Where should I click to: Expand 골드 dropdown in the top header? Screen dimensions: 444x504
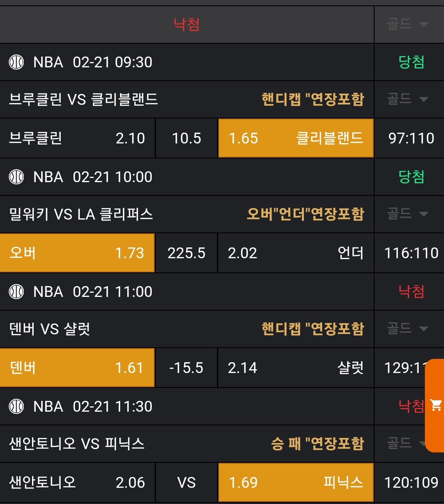(x=408, y=24)
